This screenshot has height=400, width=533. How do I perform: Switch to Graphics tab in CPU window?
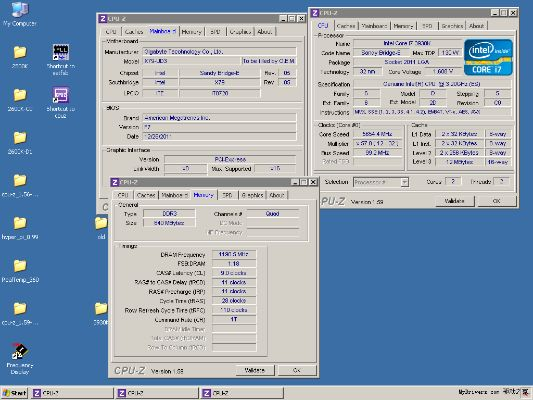point(452,26)
